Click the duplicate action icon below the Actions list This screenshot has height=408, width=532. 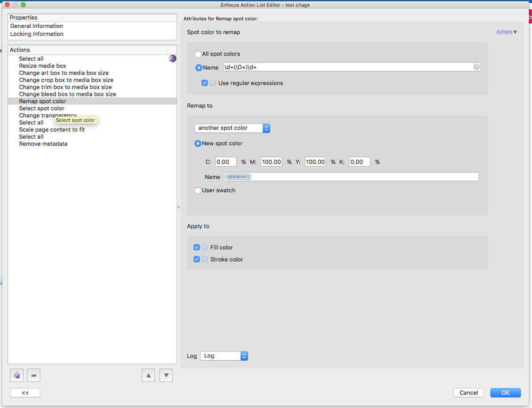click(17, 375)
